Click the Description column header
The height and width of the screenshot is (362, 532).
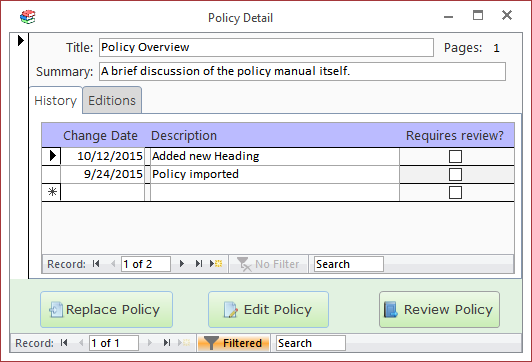click(184, 135)
